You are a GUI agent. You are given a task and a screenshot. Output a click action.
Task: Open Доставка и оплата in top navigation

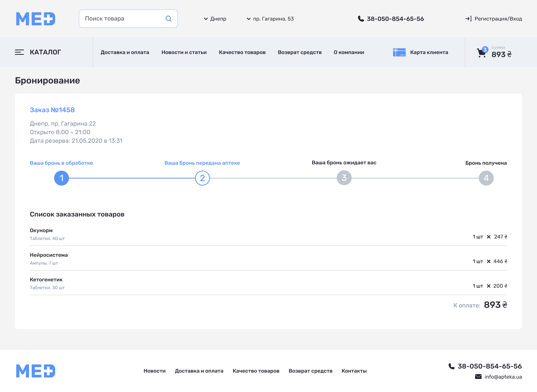click(x=125, y=52)
